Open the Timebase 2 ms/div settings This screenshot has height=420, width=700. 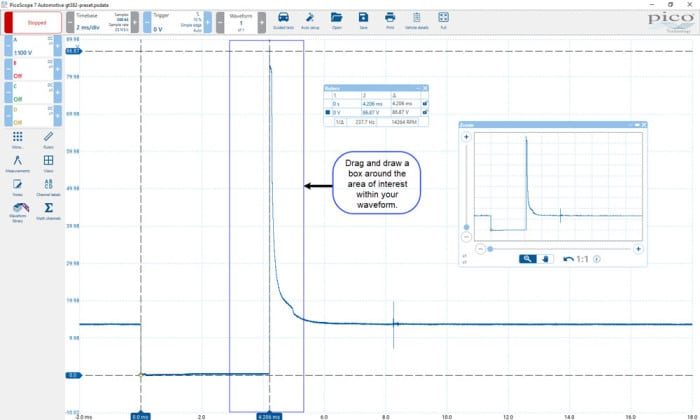(x=102, y=22)
